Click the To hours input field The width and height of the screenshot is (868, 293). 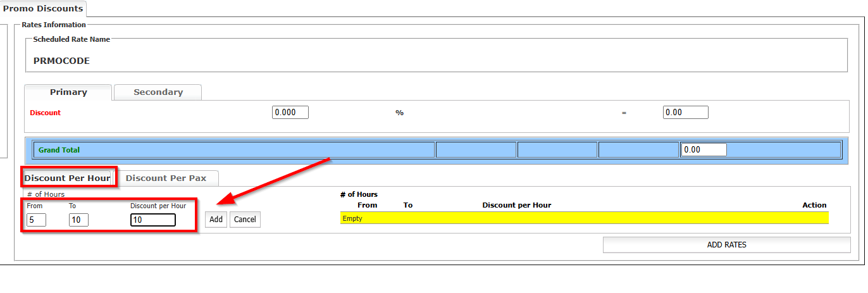coord(78,220)
